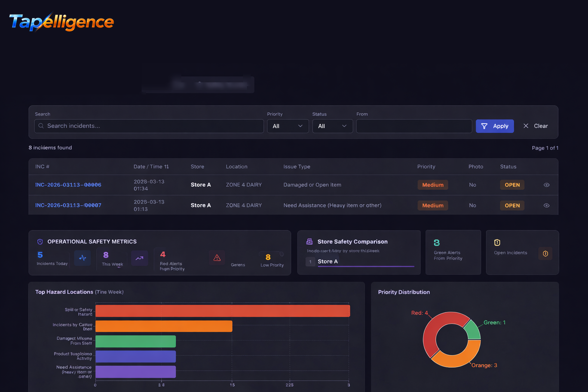This screenshot has width=588, height=392.
Task: Click the 'Orange: 3' chart label
Action: [x=484, y=365]
